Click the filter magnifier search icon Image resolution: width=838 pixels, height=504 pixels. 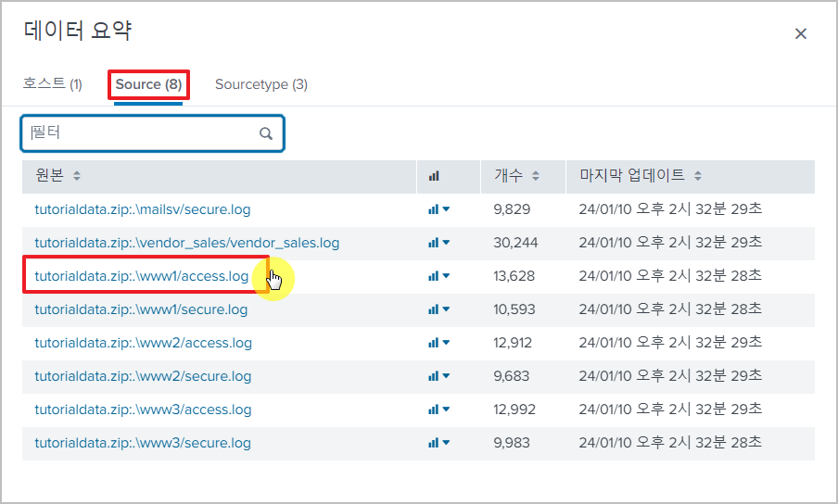tap(266, 133)
